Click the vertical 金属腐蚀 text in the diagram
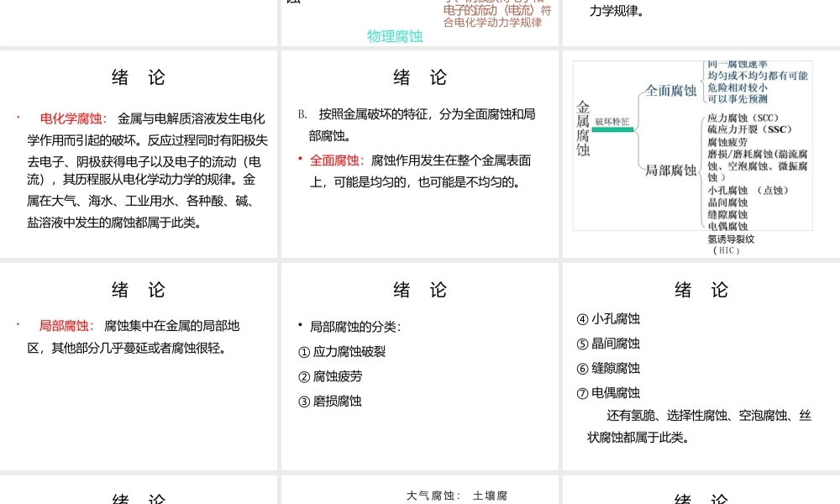Viewport: 840px width, 504px height. (583, 128)
